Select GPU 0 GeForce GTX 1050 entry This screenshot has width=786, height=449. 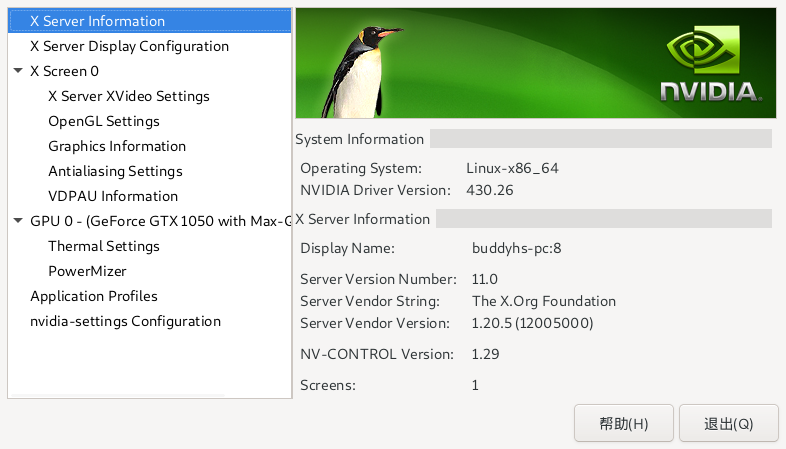tap(160, 221)
